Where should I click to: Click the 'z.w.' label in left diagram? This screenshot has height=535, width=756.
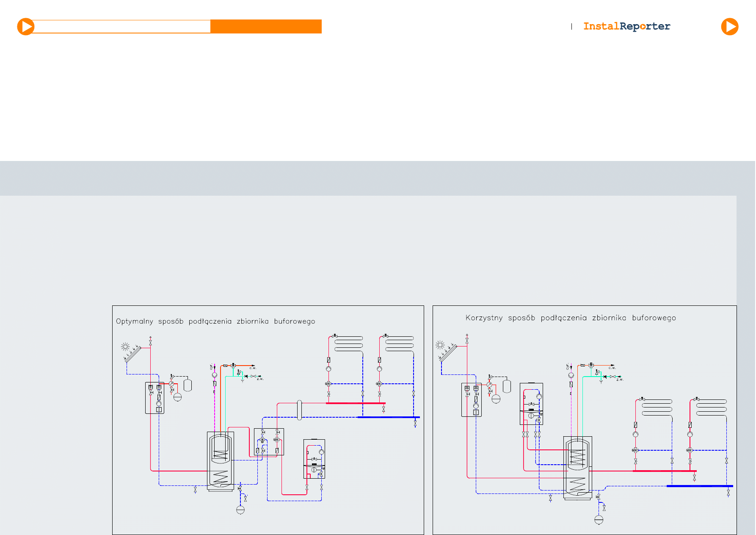coord(260,379)
